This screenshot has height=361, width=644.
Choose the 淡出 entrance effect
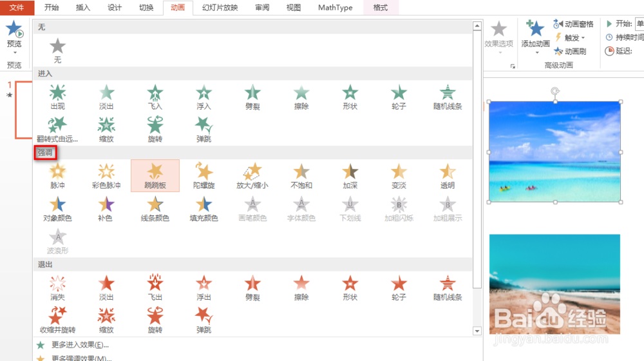click(x=106, y=97)
